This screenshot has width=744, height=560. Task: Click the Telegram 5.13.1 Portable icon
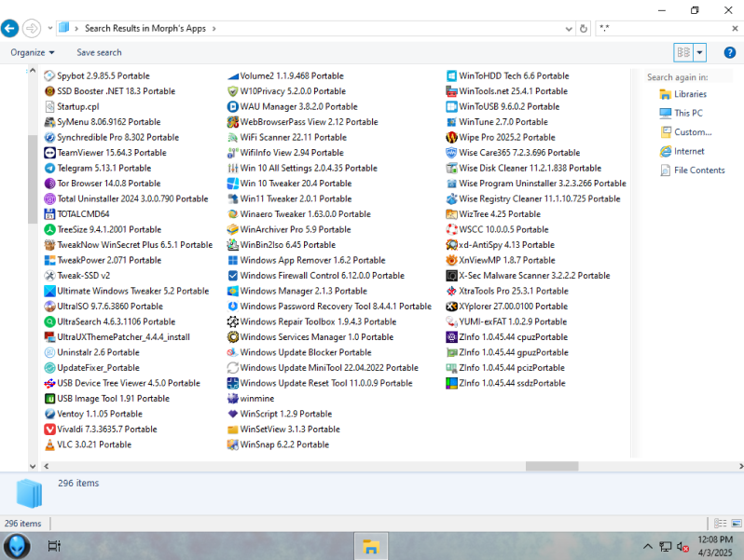pos(49,168)
